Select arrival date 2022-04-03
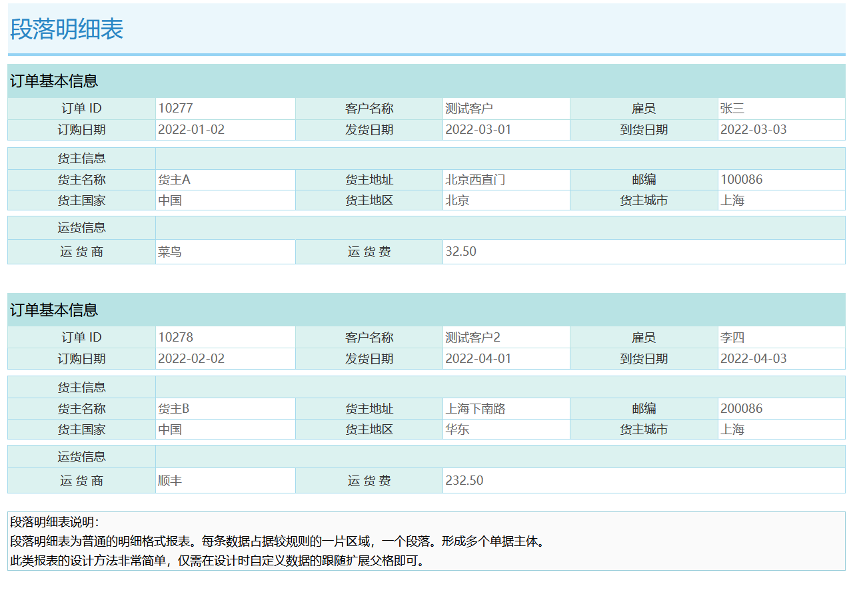863x616 pixels. (754, 358)
